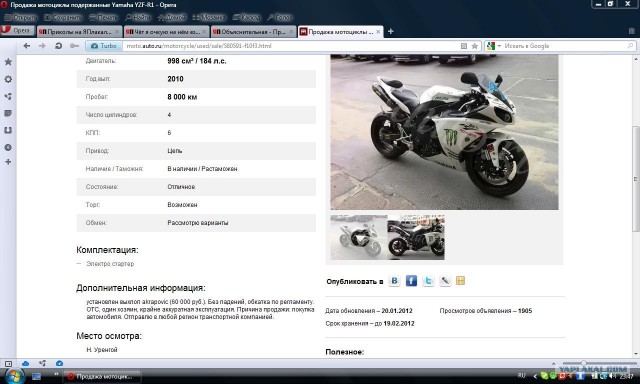Viewport: 640px width, 384px height.
Task: Click the 'Домой' toolbar button
Action: 172,18
